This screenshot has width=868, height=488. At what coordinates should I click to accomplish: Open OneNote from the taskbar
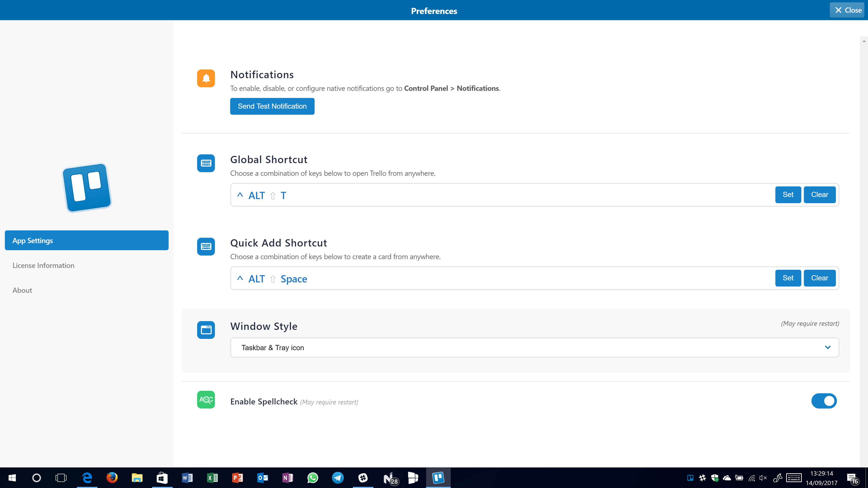click(288, 478)
